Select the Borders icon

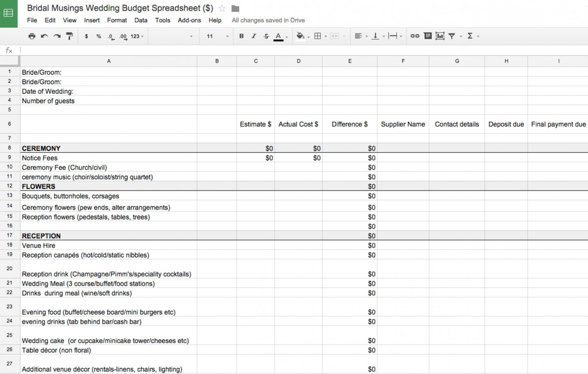[317, 36]
